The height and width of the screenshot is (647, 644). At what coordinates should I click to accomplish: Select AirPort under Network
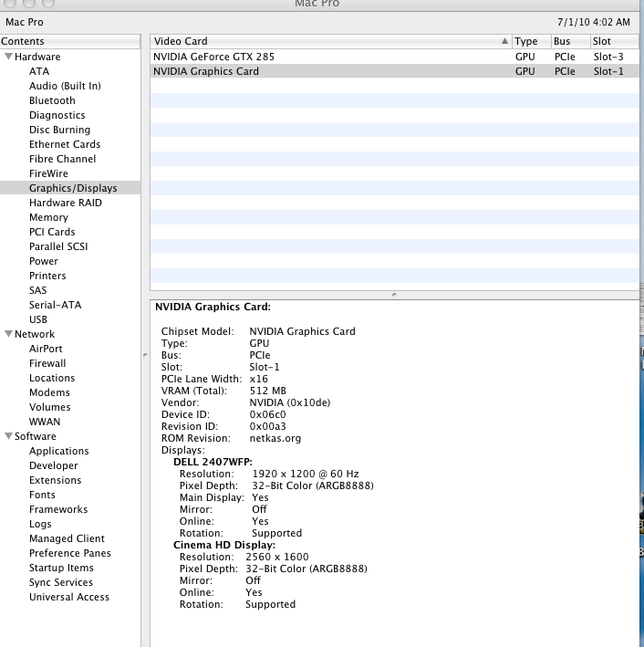(46, 349)
